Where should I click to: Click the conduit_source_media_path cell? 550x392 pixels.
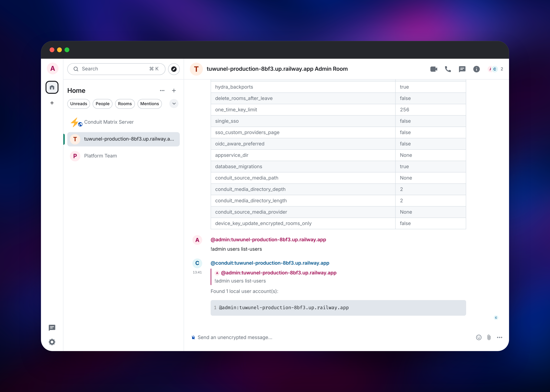(x=303, y=178)
